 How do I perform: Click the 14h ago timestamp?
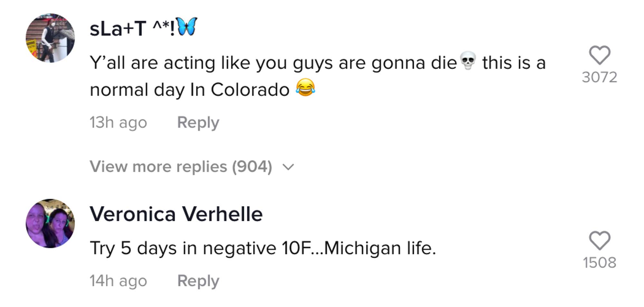118,281
